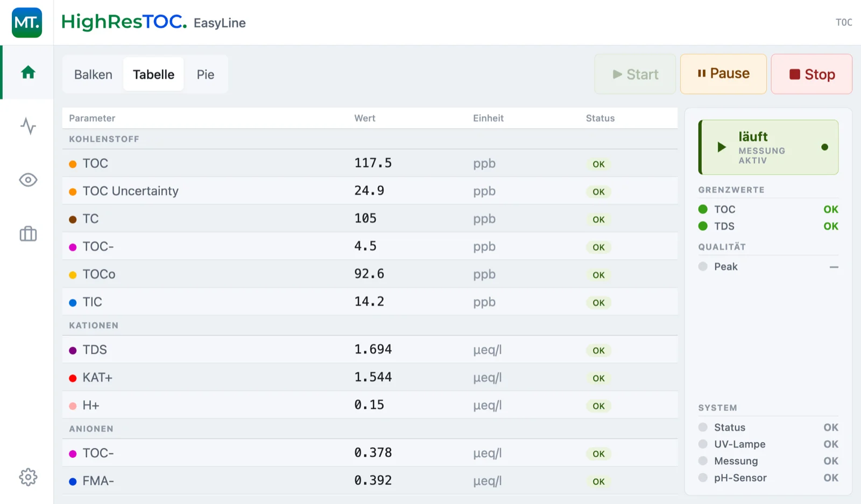Pause the running measurement
Image resolution: width=861 pixels, height=504 pixels.
coord(723,74)
